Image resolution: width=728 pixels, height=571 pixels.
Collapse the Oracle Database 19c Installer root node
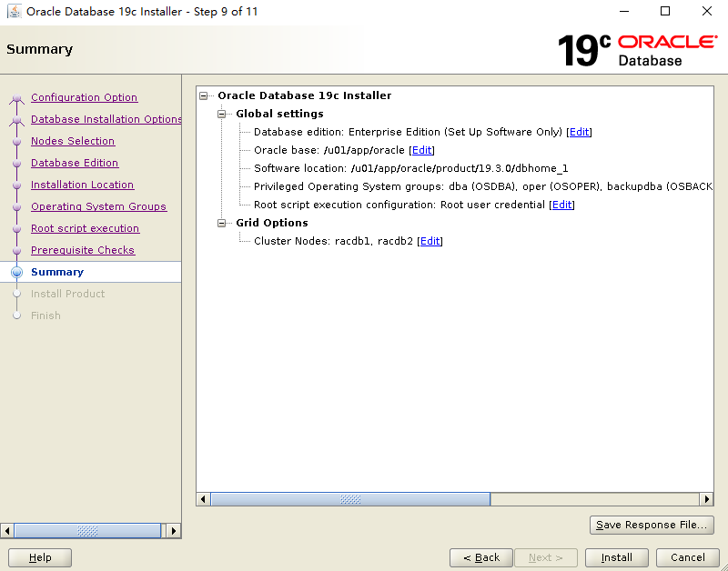coord(204,95)
